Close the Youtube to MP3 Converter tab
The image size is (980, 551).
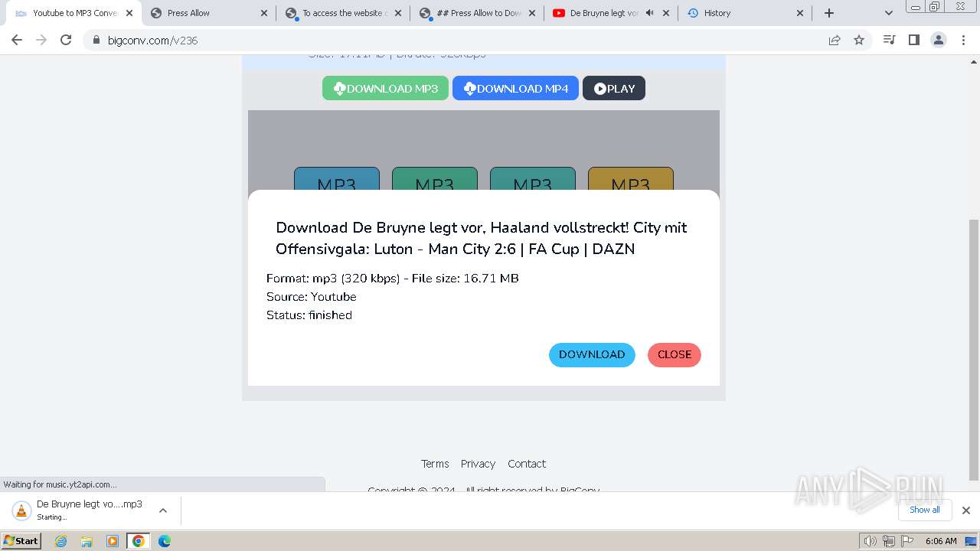[129, 13]
